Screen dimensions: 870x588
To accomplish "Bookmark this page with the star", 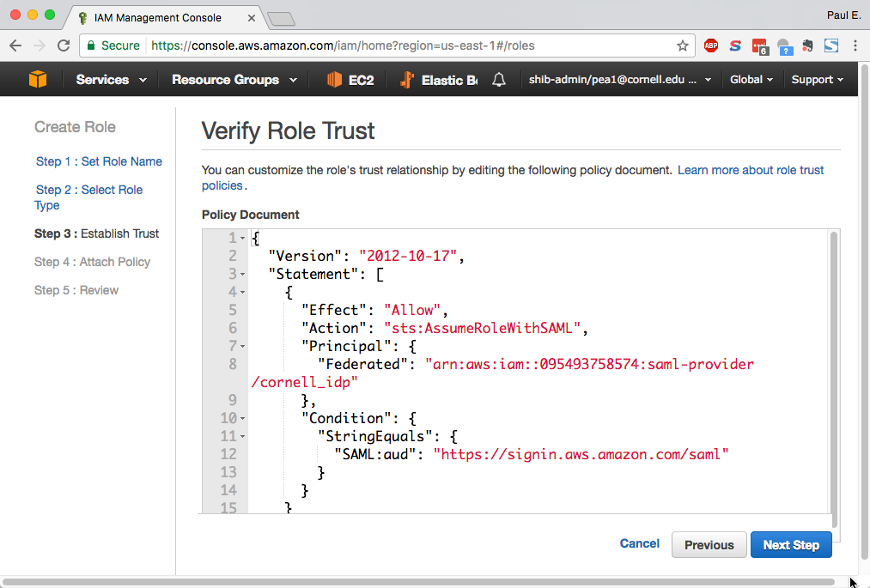I will click(683, 45).
